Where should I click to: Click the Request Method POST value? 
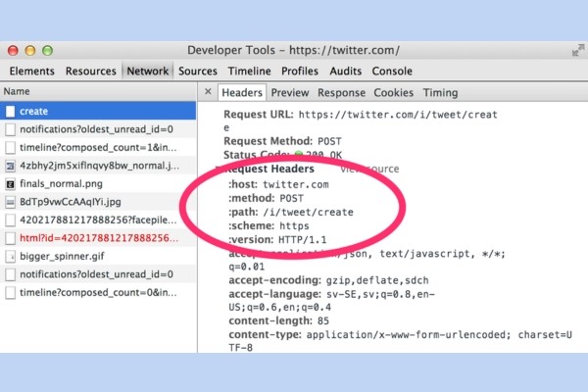coord(329,141)
